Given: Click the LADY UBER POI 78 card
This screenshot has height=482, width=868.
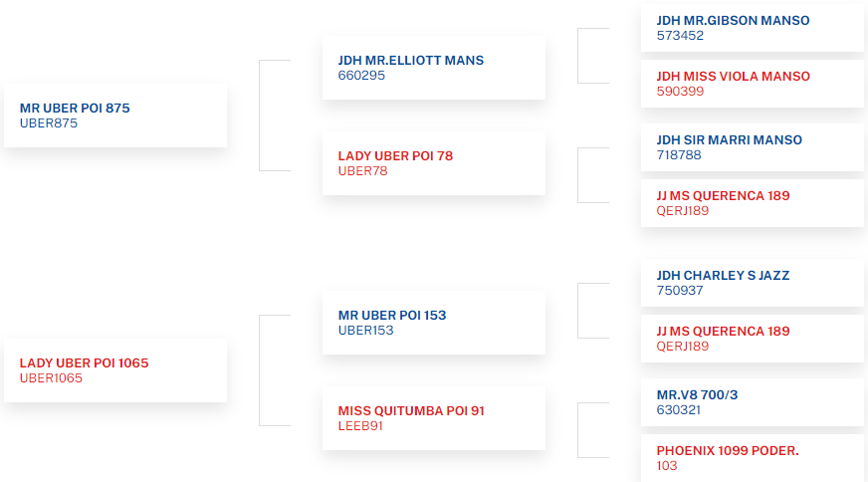Looking at the screenshot, I should pyautogui.click(x=433, y=163).
